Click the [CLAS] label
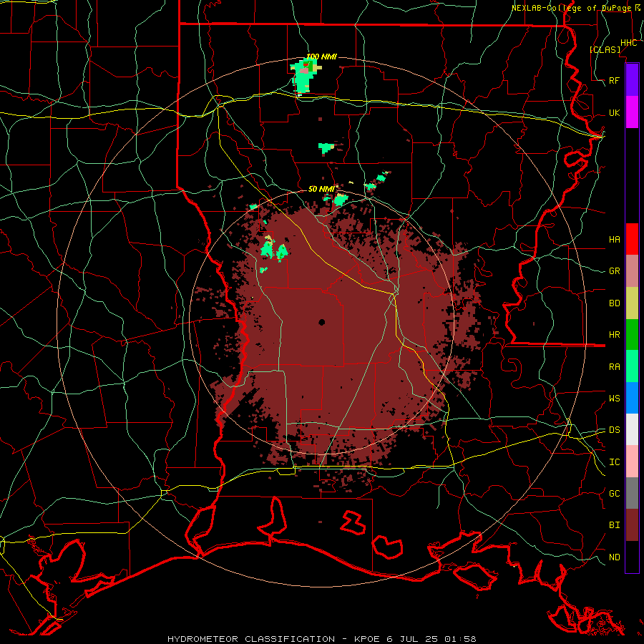Viewport: 644px width, 644px height. (x=605, y=50)
